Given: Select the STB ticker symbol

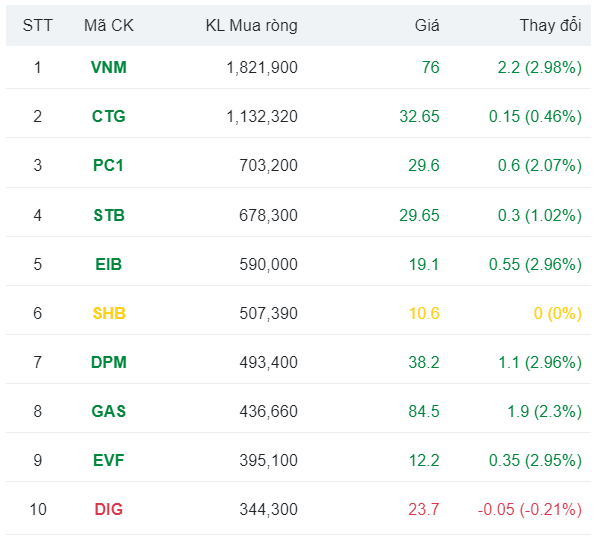Looking at the screenshot, I should [108, 215].
